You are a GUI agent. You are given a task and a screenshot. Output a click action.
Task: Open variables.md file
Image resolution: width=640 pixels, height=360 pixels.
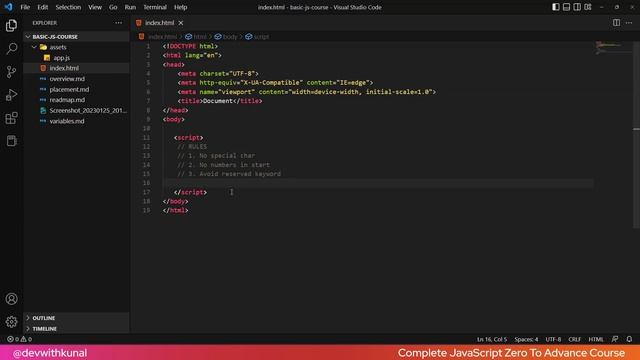click(x=76, y=121)
